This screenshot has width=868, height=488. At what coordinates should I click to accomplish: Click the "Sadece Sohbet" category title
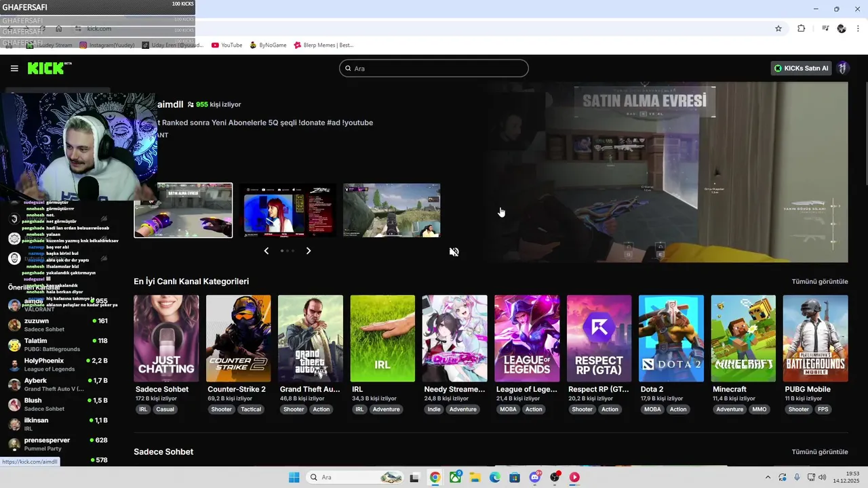click(x=162, y=389)
